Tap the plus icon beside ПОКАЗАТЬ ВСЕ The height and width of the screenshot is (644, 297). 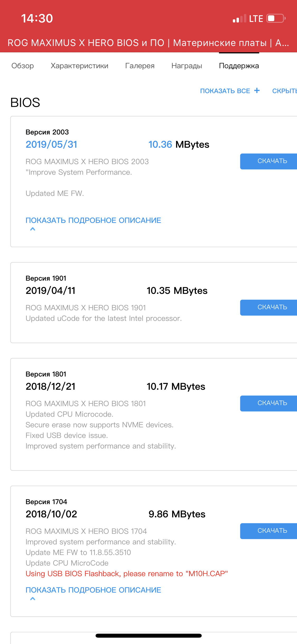tap(257, 91)
